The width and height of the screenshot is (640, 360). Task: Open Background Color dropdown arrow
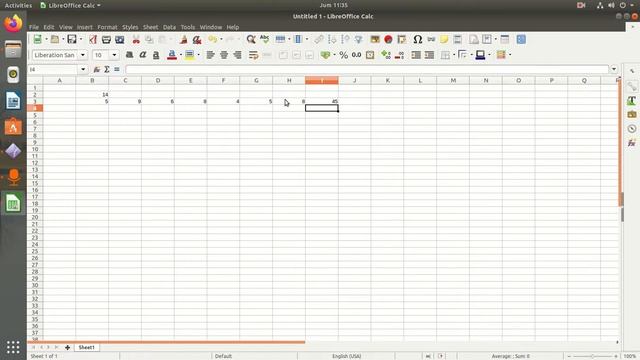[x=198, y=55]
